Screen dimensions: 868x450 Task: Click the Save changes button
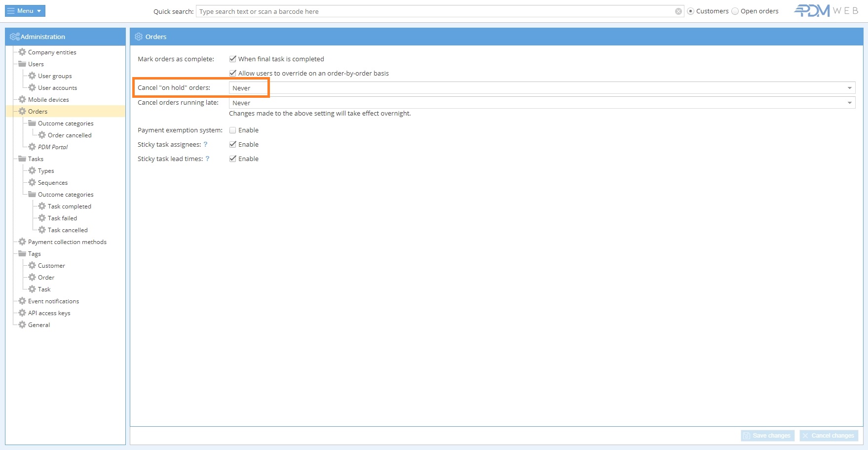pos(767,436)
